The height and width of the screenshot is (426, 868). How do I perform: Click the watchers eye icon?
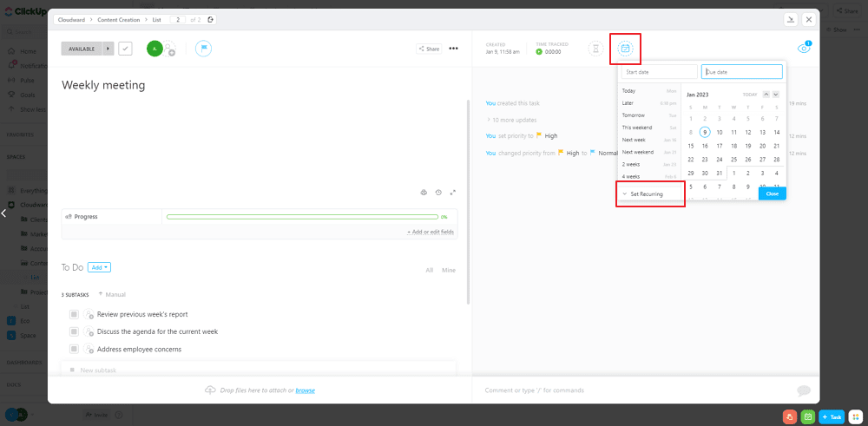(x=804, y=49)
